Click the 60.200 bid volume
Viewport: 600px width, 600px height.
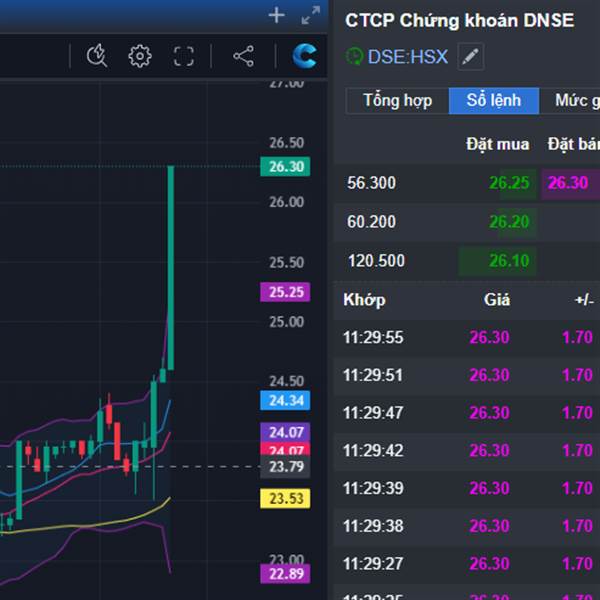point(371,222)
